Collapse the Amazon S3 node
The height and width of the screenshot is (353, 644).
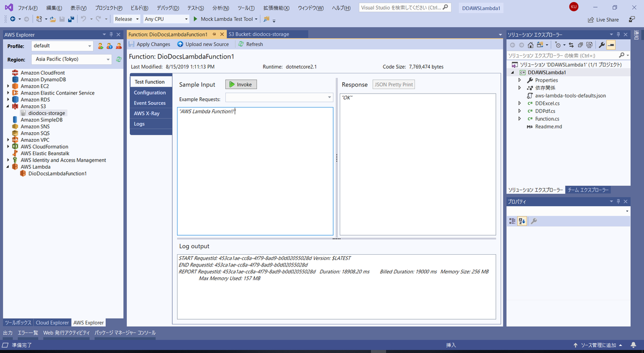8,106
